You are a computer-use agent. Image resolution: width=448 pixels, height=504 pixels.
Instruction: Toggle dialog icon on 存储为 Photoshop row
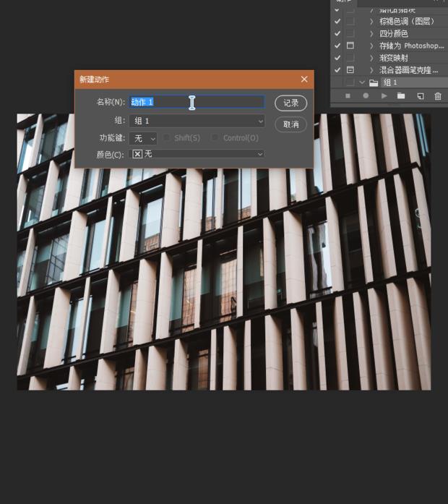[350, 46]
